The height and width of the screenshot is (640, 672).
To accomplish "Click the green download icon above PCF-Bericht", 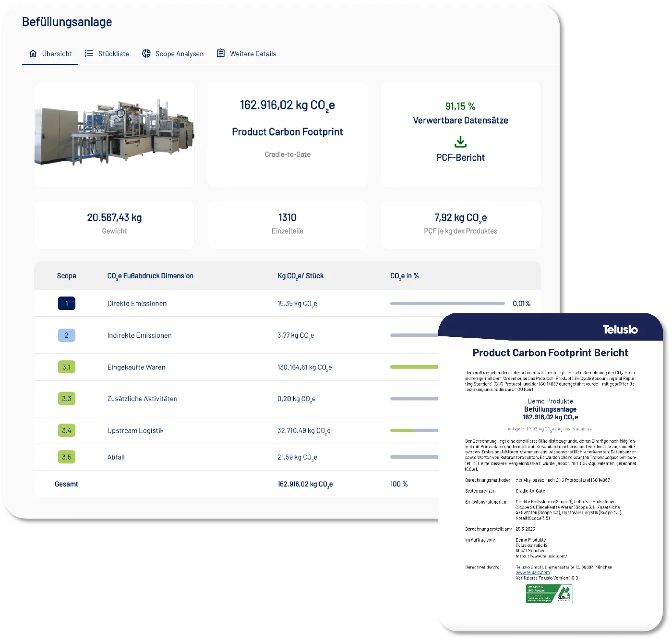I will (460, 142).
